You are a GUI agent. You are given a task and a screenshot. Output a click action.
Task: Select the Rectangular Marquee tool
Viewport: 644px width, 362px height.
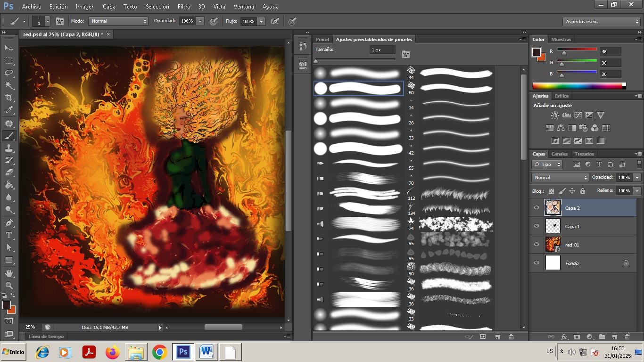9,61
